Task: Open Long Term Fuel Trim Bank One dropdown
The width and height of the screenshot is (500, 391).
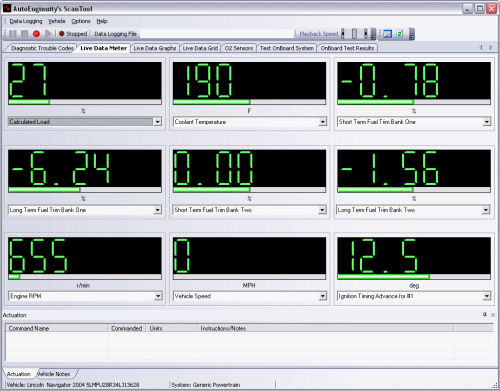Action: click(x=158, y=210)
